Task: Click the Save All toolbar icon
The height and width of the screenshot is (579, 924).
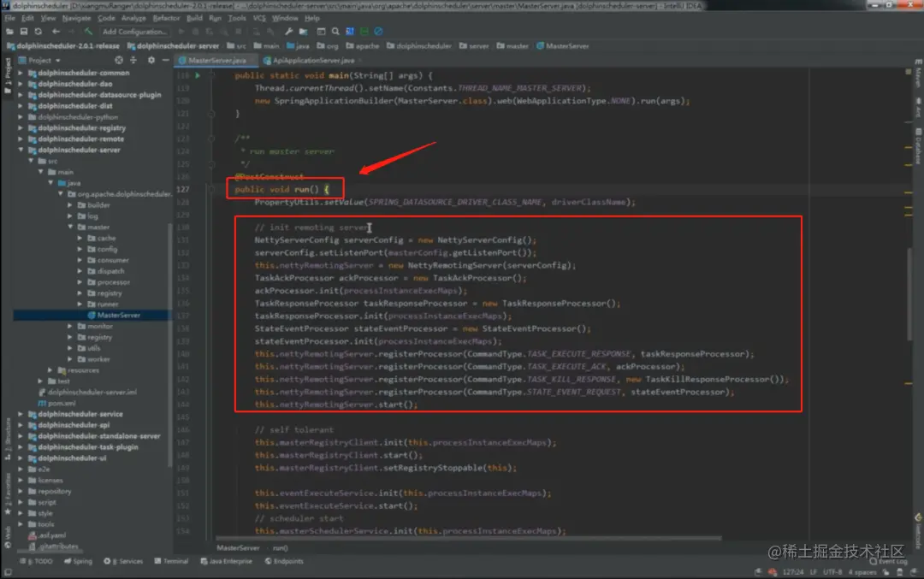Action: point(24,32)
